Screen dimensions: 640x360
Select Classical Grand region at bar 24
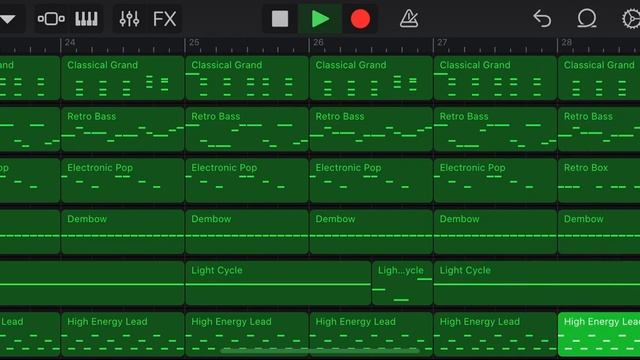point(122,78)
